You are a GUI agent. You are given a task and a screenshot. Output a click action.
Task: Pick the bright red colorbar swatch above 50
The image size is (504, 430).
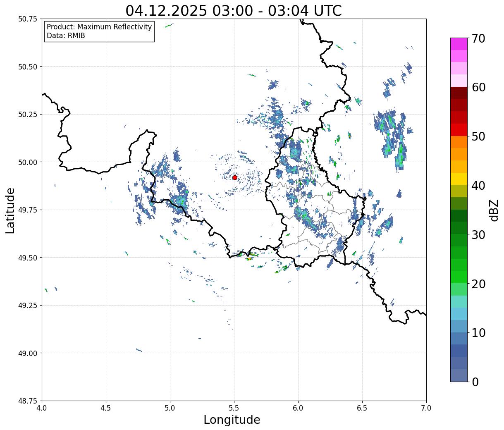coord(459,129)
